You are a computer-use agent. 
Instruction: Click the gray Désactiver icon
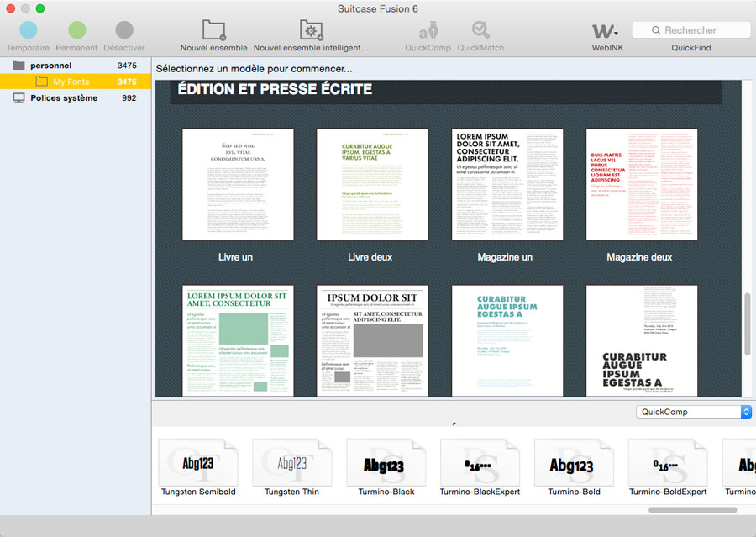click(x=124, y=30)
